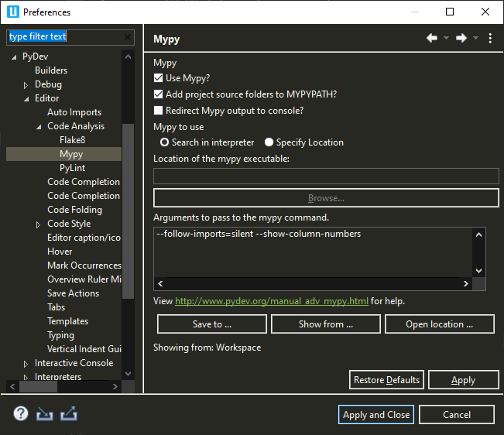Image resolution: width=504 pixels, height=435 pixels.
Task: Click the mypy arguments text area
Action: point(313,252)
